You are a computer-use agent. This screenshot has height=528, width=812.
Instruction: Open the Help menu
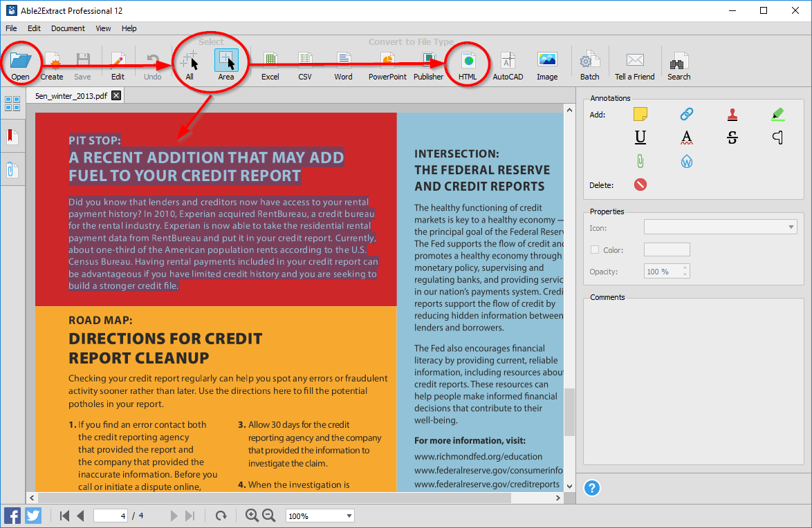(x=129, y=28)
